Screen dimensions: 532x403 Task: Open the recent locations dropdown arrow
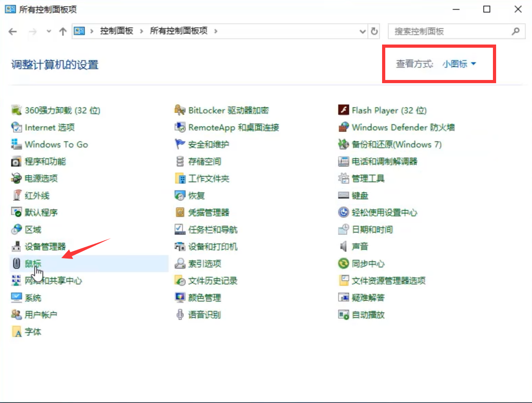point(49,31)
